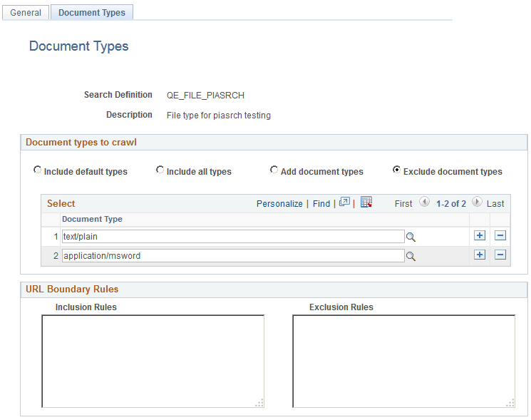Show next row arrow in grid
Screen dimensions: 531x420
coord(477,203)
